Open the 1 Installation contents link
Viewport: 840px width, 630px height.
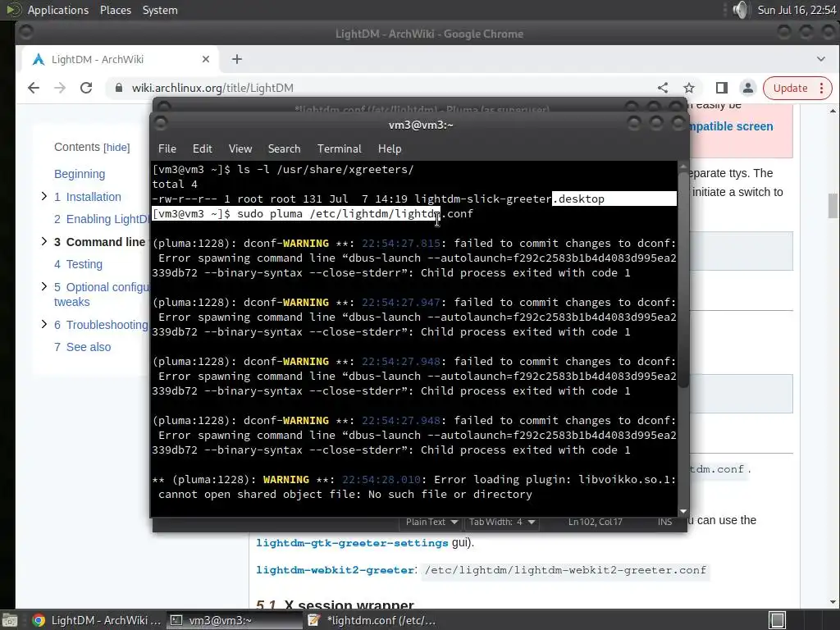point(87,197)
